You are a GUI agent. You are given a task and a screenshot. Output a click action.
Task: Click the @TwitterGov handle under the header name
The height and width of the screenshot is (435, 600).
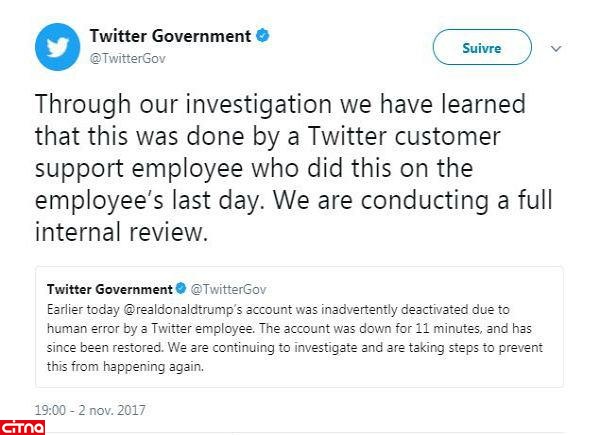(x=129, y=58)
